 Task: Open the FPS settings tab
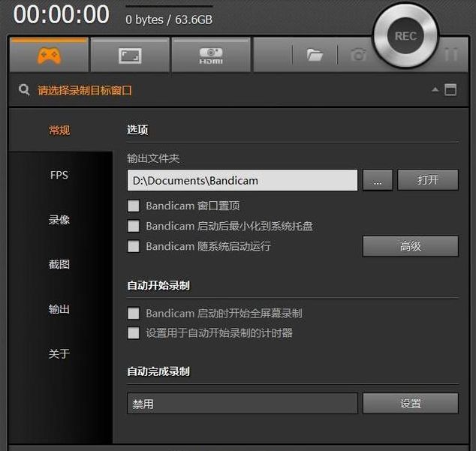tap(59, 175)
